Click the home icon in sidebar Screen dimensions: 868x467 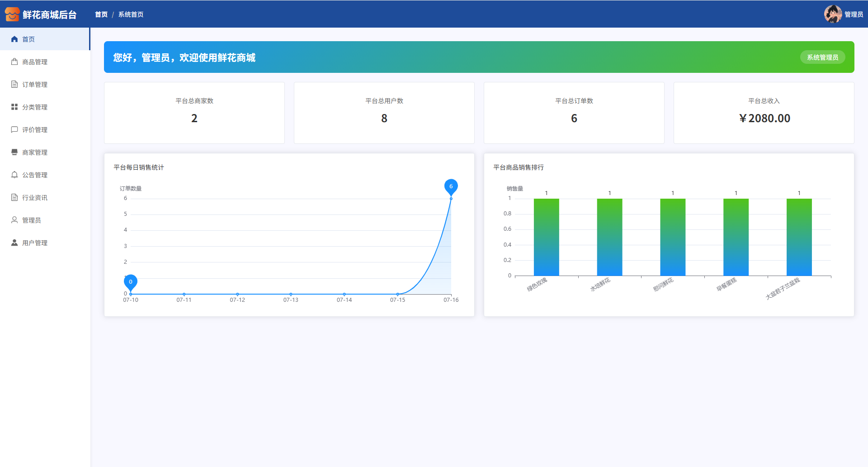pos(14,39)
